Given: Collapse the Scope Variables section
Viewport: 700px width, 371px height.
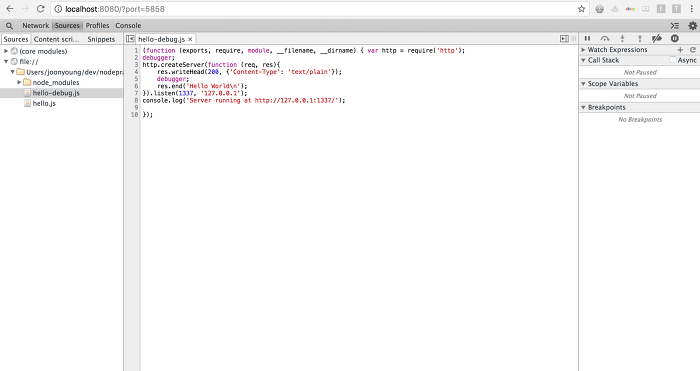Looking at the screenshot, I should (583, 84).
